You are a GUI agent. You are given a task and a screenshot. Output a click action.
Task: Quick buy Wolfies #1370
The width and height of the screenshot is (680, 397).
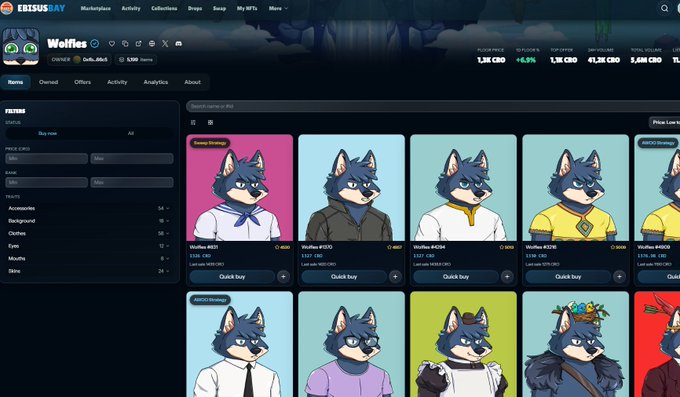[x=344, y=276]
